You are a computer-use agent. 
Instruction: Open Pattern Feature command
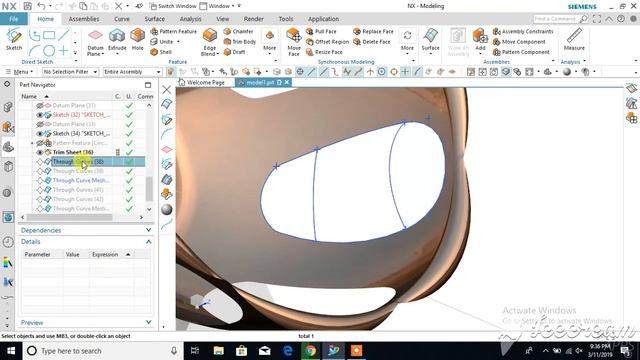click(173, 31)
